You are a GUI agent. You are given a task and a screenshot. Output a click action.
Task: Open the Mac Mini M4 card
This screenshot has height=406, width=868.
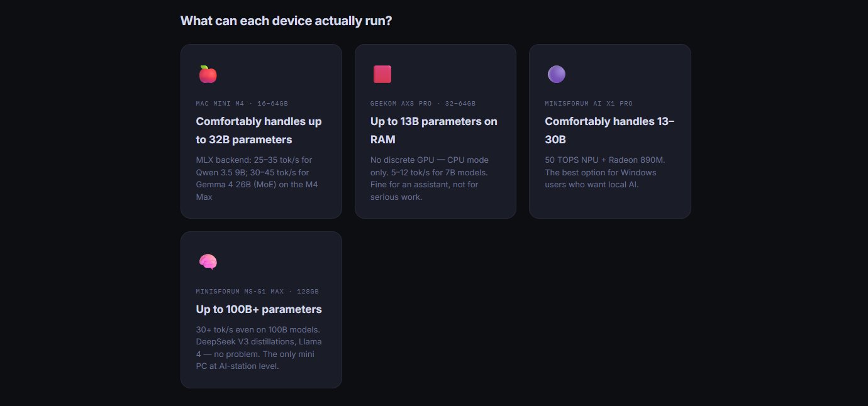tap(261, 131)
